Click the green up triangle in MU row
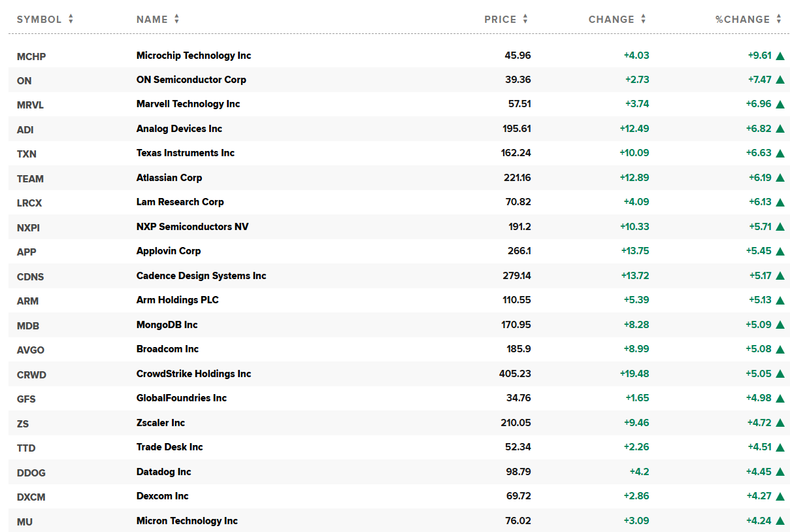The height and width of the screenshot is (532, 790). pos(780,521)
